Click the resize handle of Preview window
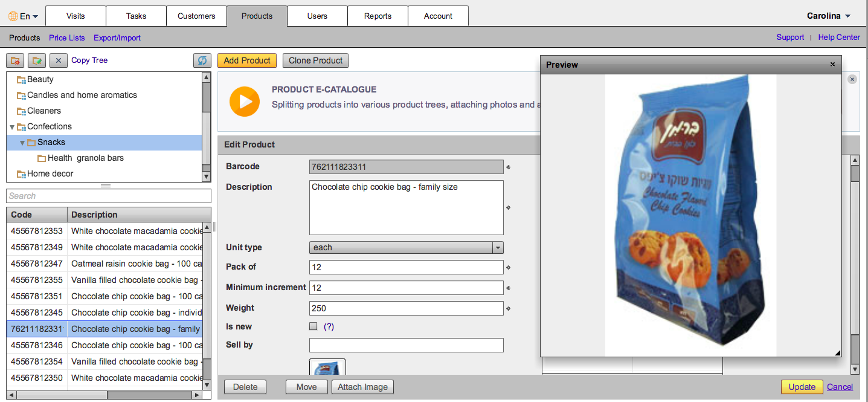The image size is (868, 402). point(837,352)
